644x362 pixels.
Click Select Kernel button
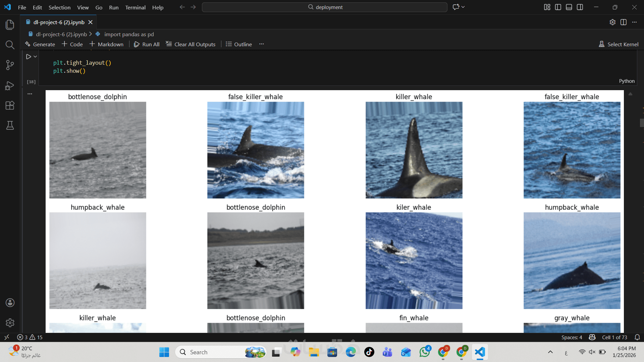[x=619, y=44]
